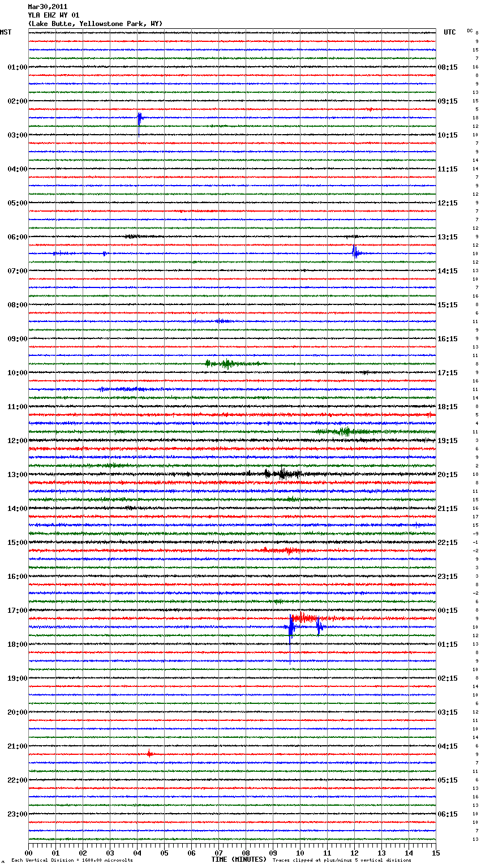Click the UTC timezone header

pyautogui.click(x=450, y=32)
